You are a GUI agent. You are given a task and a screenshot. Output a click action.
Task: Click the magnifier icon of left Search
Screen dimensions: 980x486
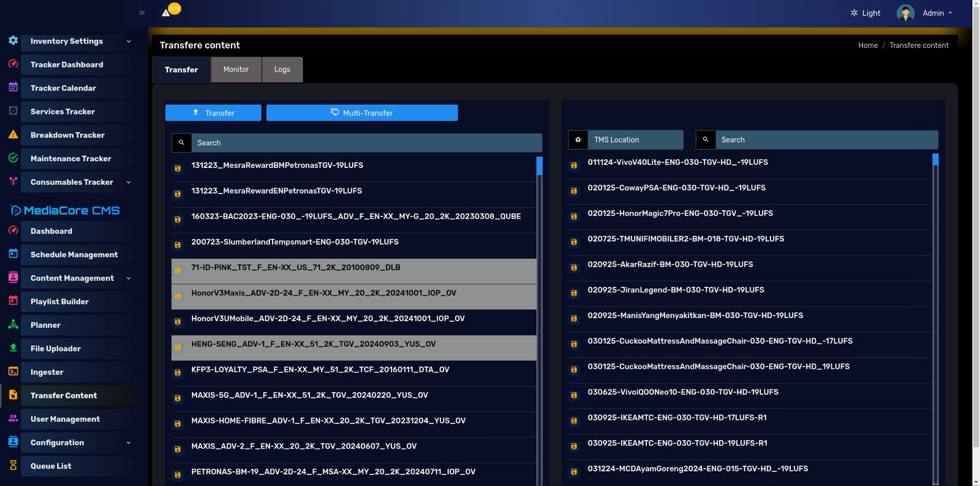(181, 143)
